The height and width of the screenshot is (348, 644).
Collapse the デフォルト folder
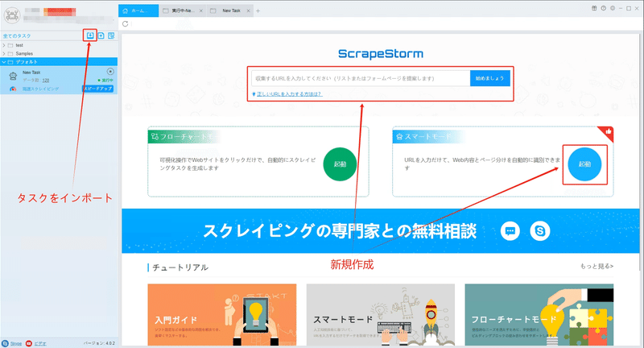coord(4,62)
